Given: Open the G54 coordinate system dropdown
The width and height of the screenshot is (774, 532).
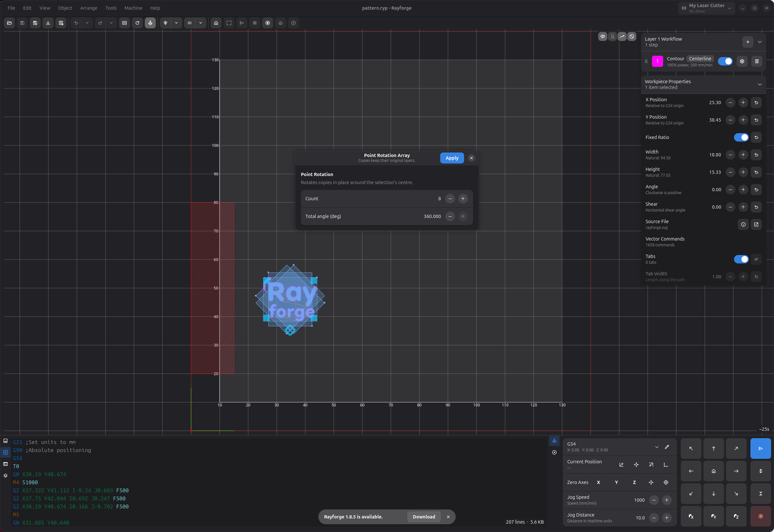Looking at the screenshot, I should pyautogui.click(x=657, y=447).
